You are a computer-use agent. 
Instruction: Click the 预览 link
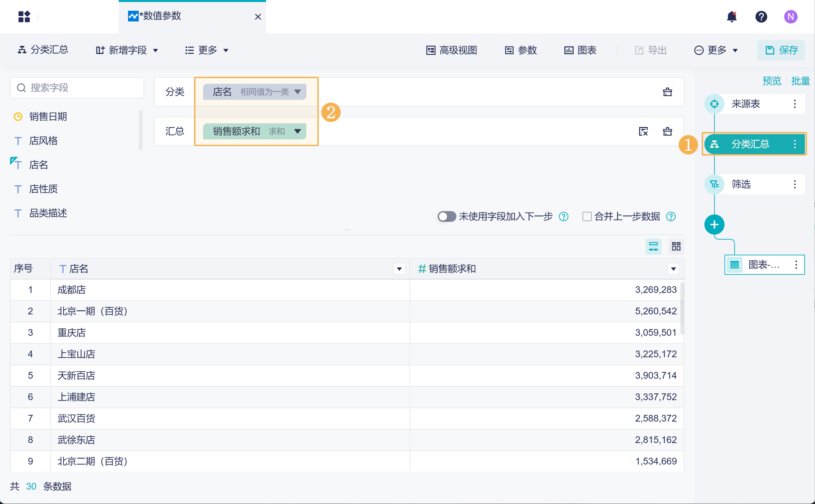tap(771, 81)
